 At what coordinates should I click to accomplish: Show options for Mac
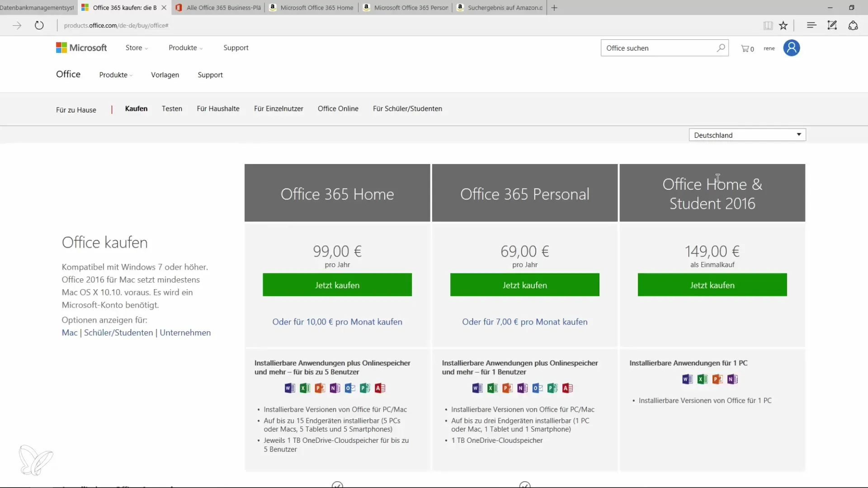tap(70, 333)
